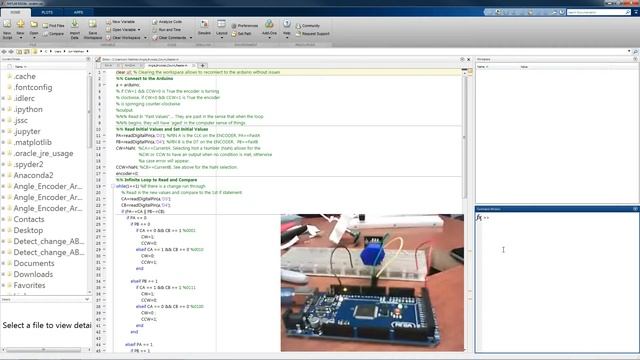Image resolution: width=640 pixels, height=360 pixels.
Task: Open the New dropdown arrow
Action: [x=20, y=38]
